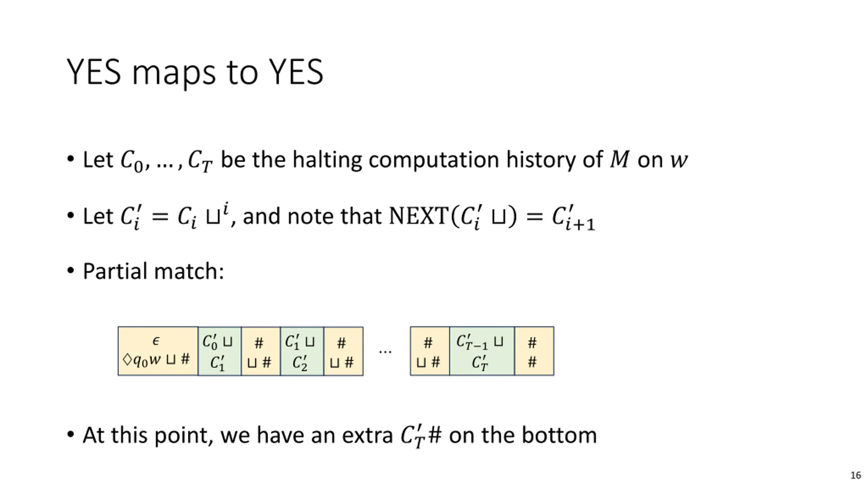Click the final yellow tile with # over #
This screenshot has width=868, height=488.
tap(534, 351)
